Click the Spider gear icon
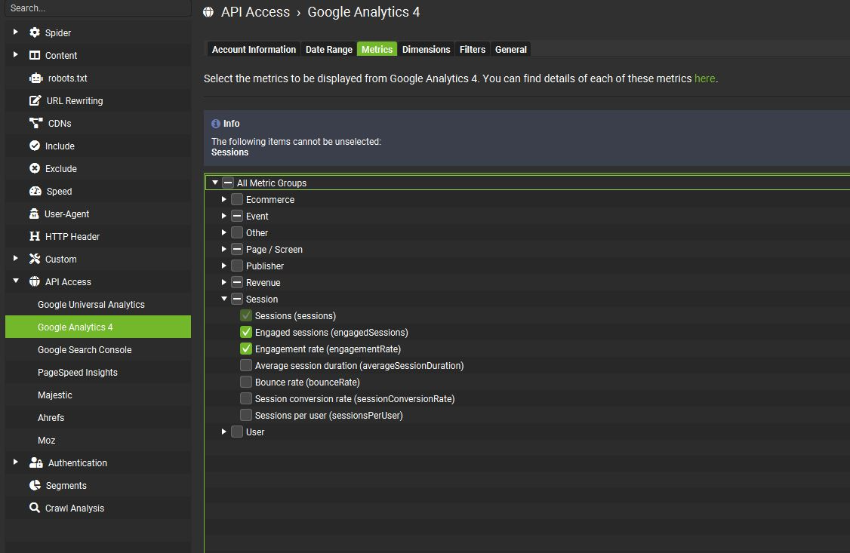The width and height of the screenshot is (850, 553). point(35,33)
